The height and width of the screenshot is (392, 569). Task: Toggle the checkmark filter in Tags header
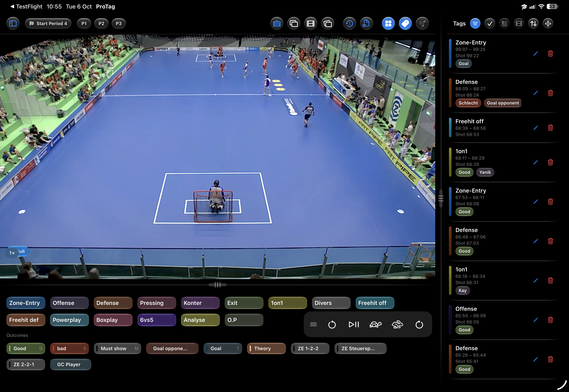click(x=490, y=24)
